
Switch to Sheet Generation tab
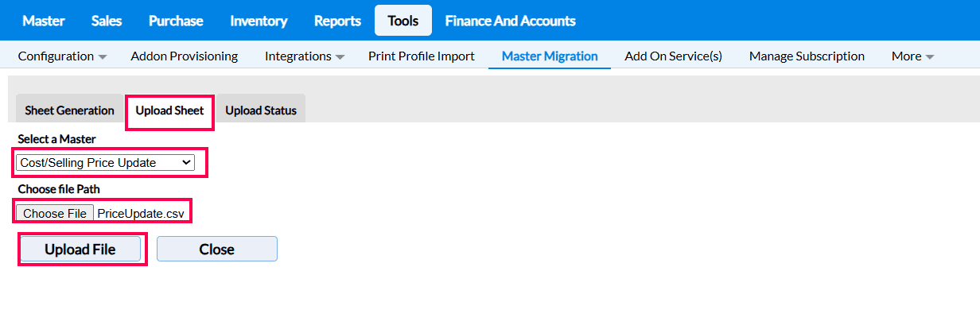(69, 110)
